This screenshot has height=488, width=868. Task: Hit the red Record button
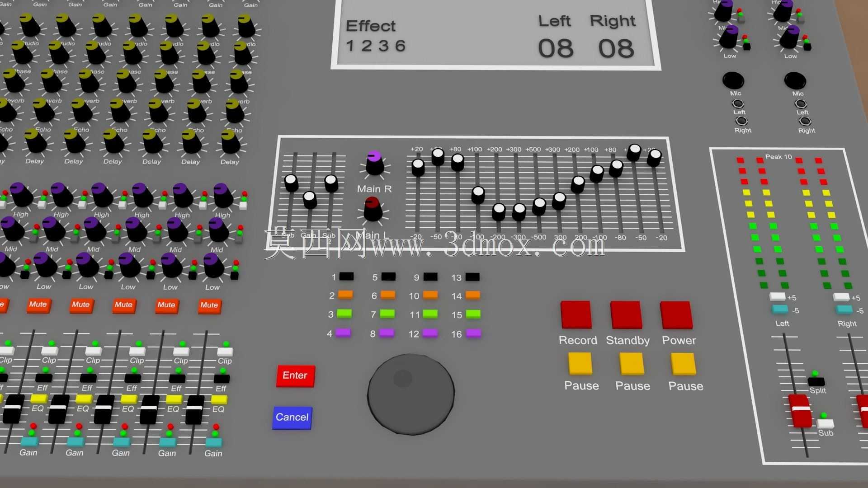[576, 314]
